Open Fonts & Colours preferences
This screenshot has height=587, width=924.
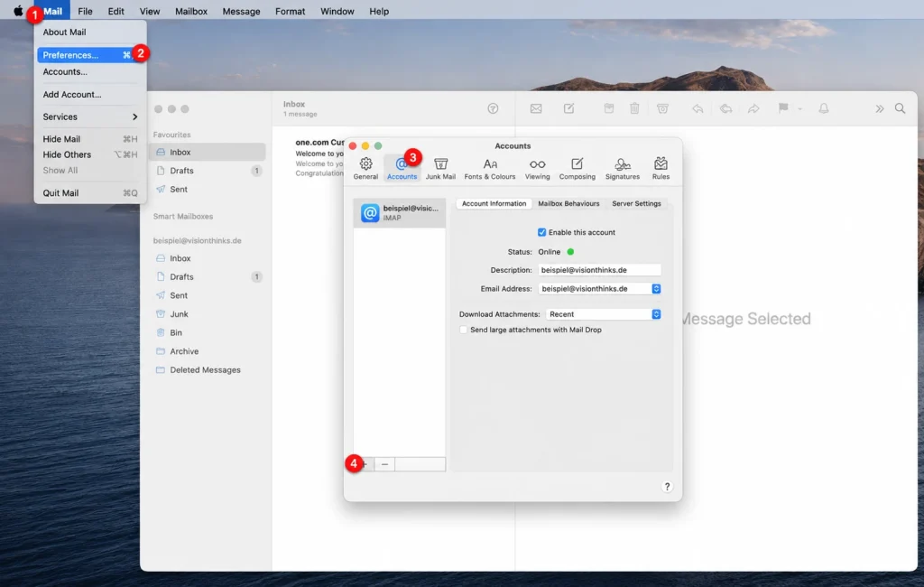click(x=490, y=168)
